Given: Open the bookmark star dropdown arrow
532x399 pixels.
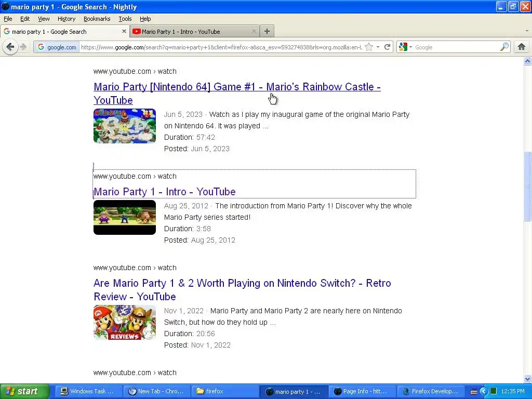Looking at the screenshot, I should (378, 47).
